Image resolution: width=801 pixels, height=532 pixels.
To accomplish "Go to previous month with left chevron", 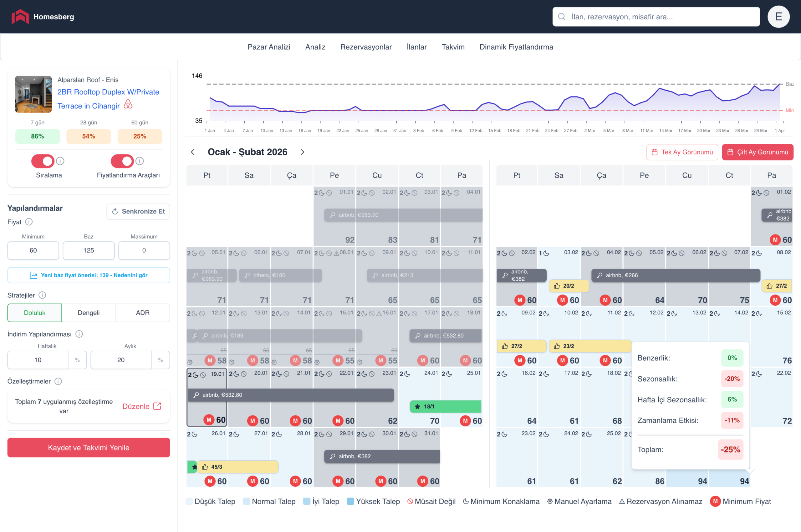I will (193, 152).
